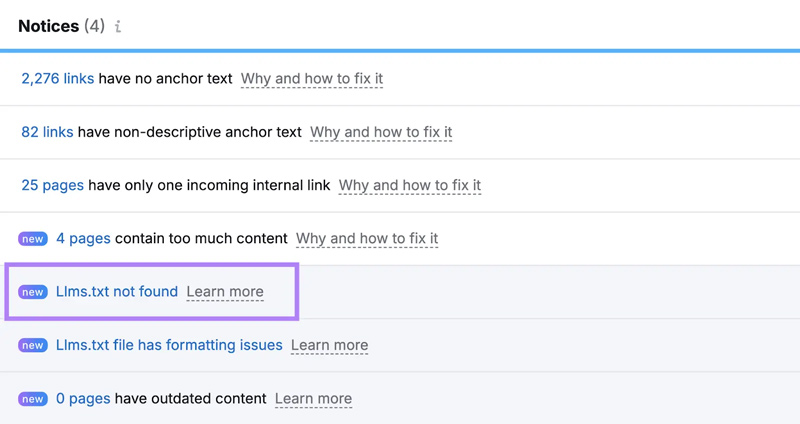
Task: Click Learn more for Llms.txt formatting issues
Action: coord(329,345)
